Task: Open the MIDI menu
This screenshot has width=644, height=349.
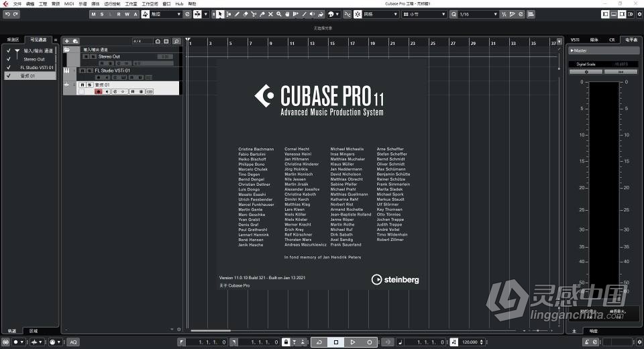Action: coord(68,4)
